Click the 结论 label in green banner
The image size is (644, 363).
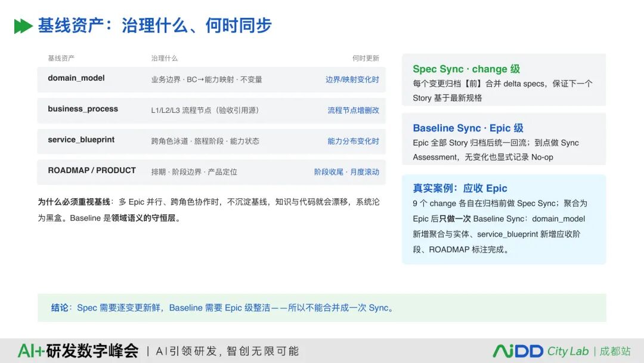(60, 308)
